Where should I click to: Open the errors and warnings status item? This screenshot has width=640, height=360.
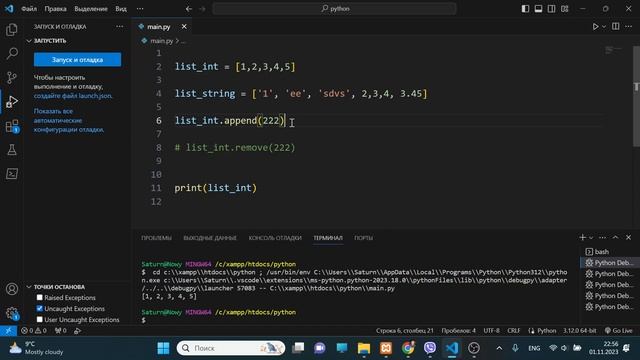pyautogui.click(x=34, y=331)
